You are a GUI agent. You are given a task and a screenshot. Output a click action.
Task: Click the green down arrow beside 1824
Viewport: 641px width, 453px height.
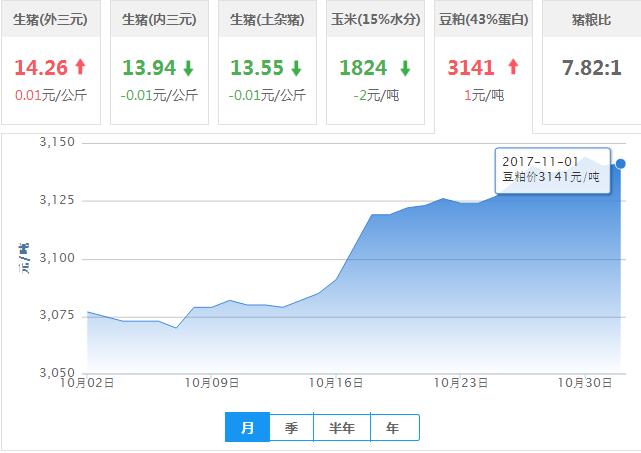pos(405,68)
